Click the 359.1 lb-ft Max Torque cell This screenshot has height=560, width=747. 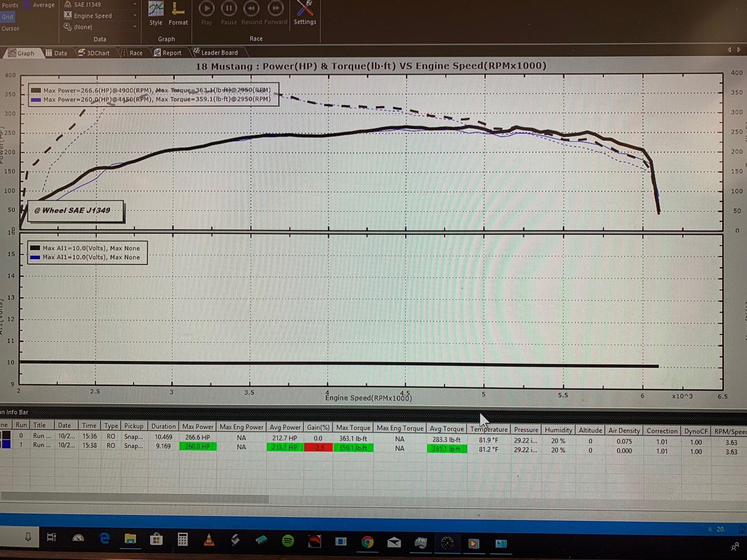point(353,448)
